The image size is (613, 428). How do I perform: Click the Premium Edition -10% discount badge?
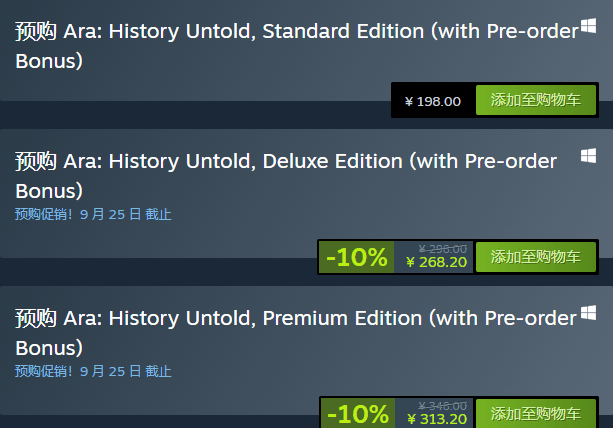point(356,413)
